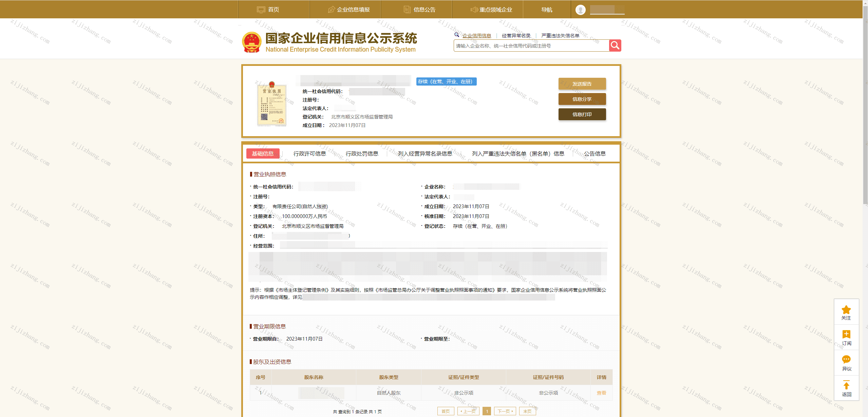Go to 上一页 in shareholder pagination
868x417 pixels.
tap(468, 411)
